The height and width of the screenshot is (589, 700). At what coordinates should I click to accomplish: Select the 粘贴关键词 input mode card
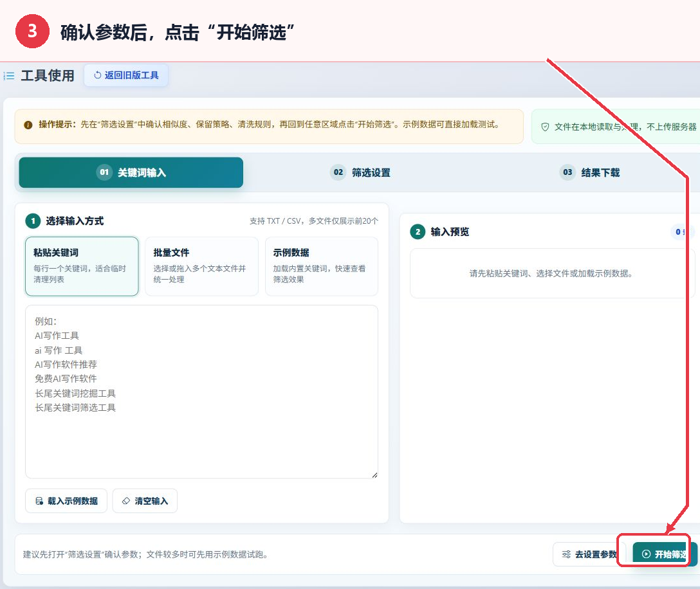[x=82, y=266]
